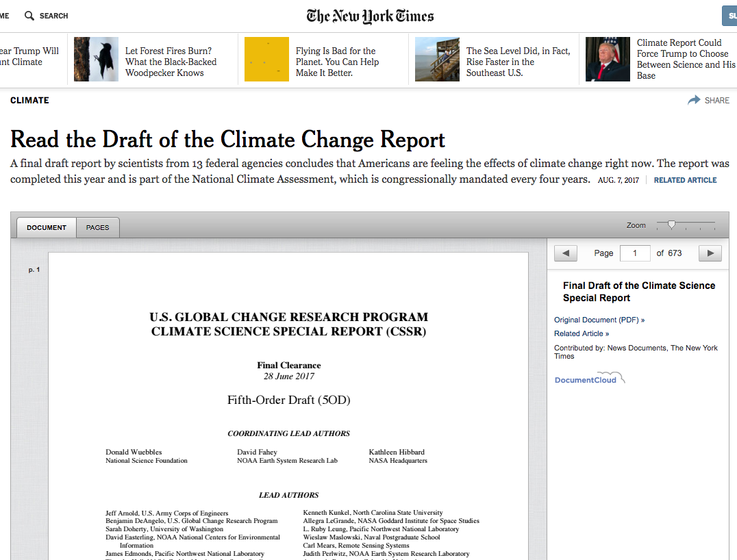Screen dimensions: 737x560
Task: Click 'COORDINATING LEAD AUTHORS' heading
Action: click(288, 433)
